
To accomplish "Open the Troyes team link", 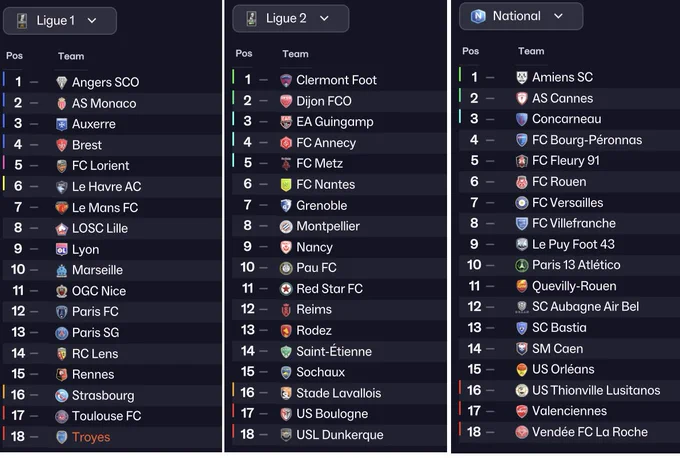I will [x=91, y=437].
